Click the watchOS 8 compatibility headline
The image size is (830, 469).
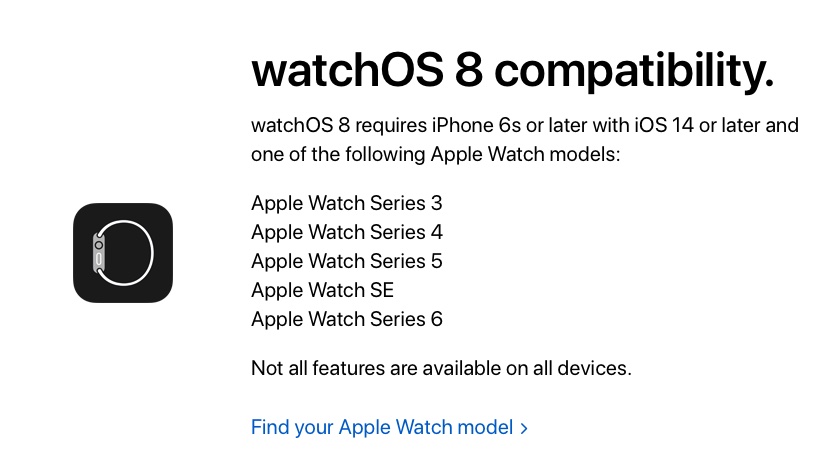[512, 70]
